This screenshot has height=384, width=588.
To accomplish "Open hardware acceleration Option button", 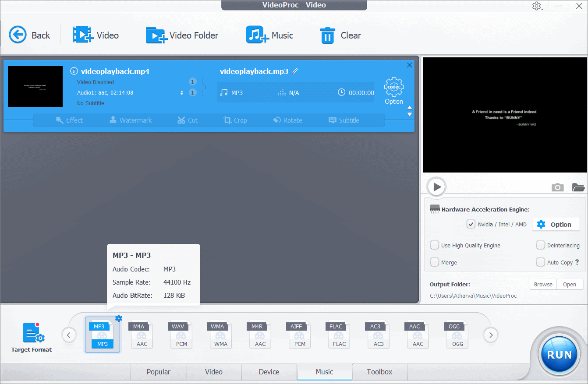I will click(556, 224).
